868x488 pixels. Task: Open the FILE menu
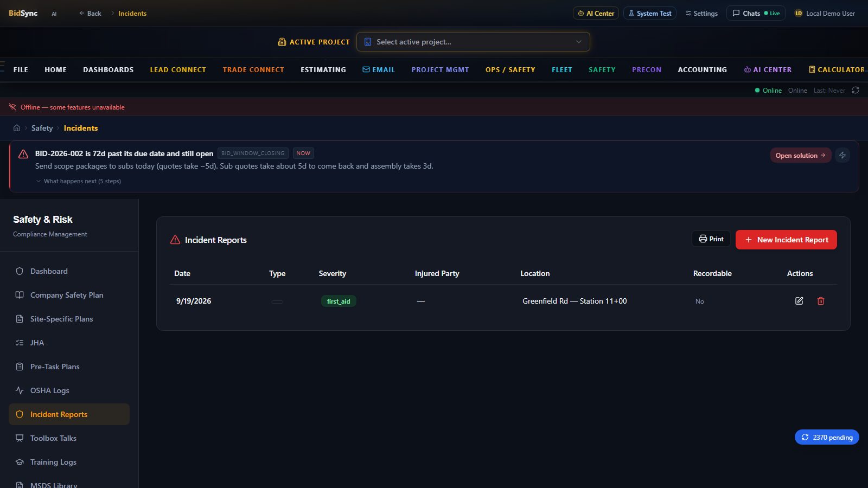[x=21, y=70]
